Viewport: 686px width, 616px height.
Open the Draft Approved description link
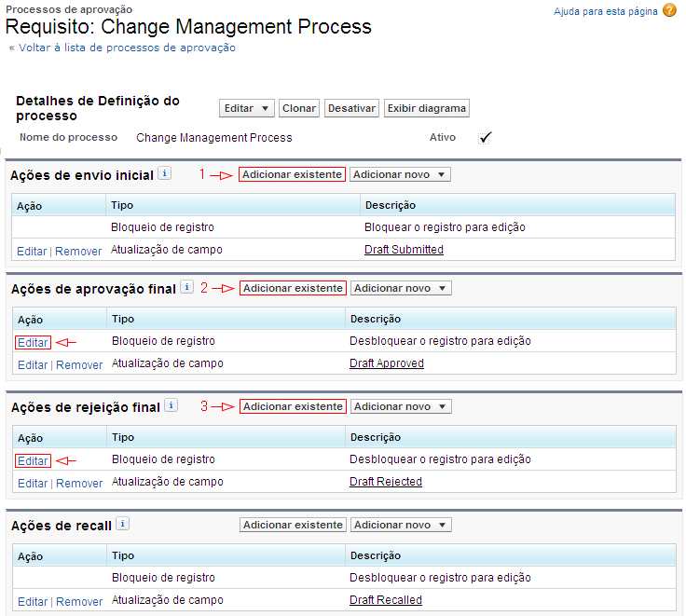coord(386,363)
